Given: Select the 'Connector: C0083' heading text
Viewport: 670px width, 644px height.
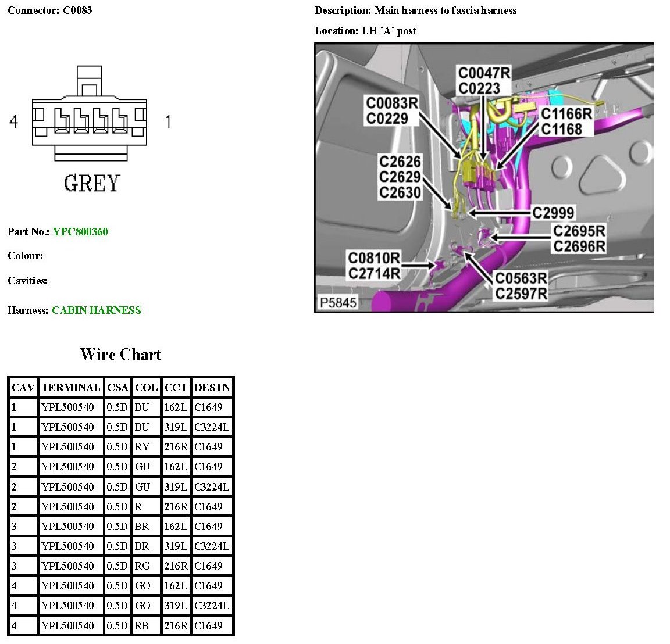Looking at the screenshot, I should coord(50,10).
